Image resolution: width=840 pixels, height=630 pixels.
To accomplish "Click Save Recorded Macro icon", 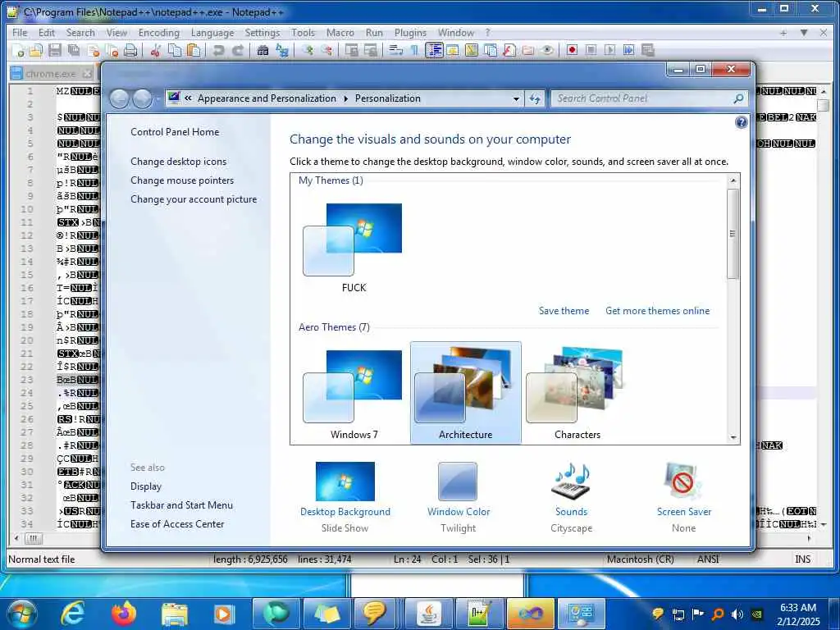I will pyautogui.click(x=648, y=50).
